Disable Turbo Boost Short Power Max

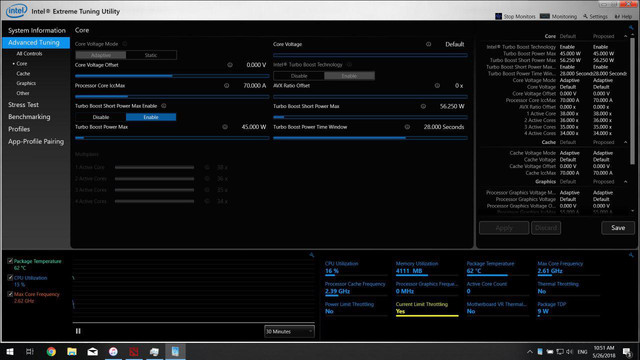[101, 117]
